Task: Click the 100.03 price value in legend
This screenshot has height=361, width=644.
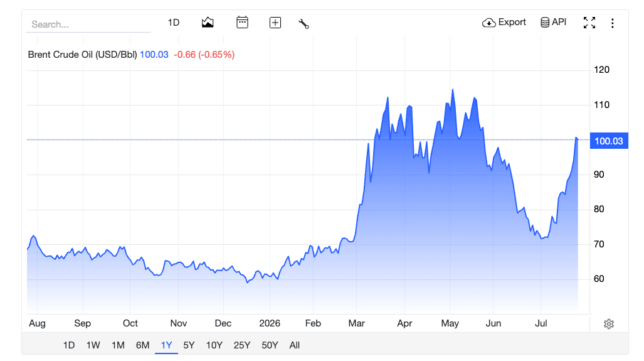Action: [154, 55]
